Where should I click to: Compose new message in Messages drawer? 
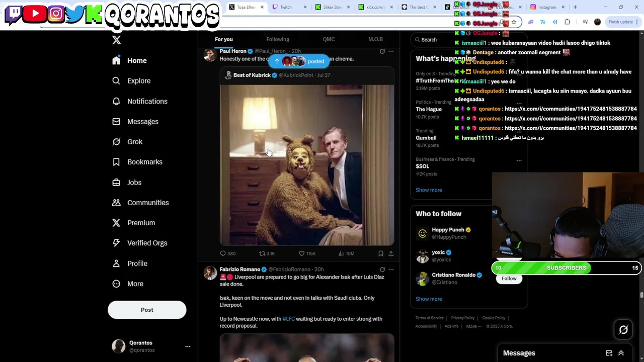point(609,353)
